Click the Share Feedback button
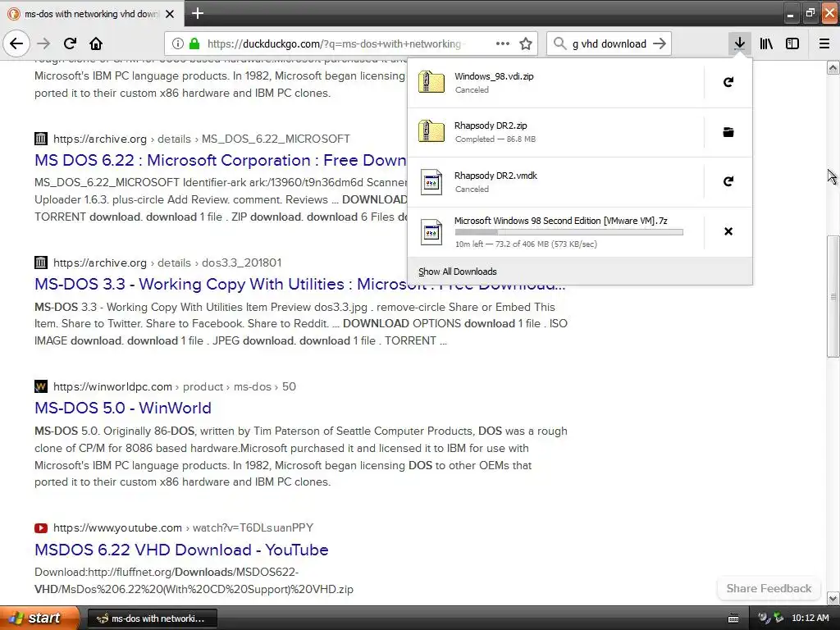 769,588
